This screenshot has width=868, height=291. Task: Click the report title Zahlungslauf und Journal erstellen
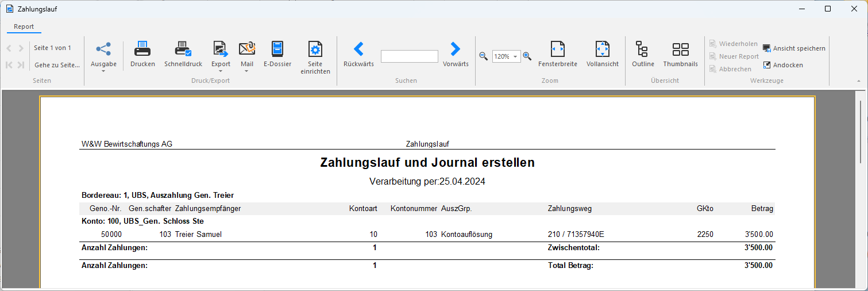[427, 163]
